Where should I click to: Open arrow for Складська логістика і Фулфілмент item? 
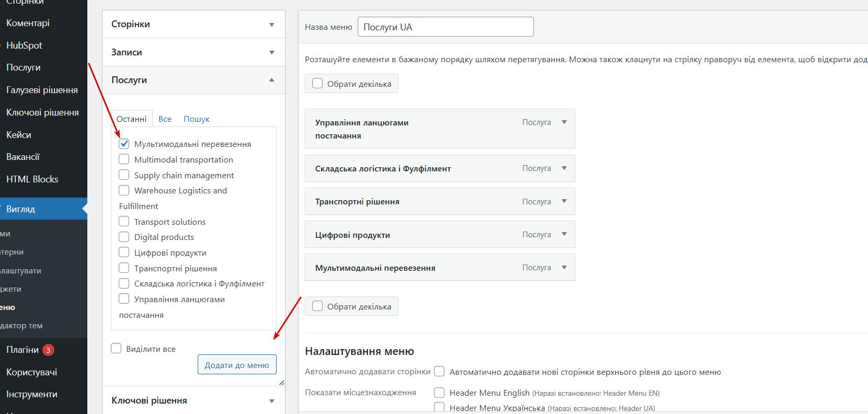point(564,168)
